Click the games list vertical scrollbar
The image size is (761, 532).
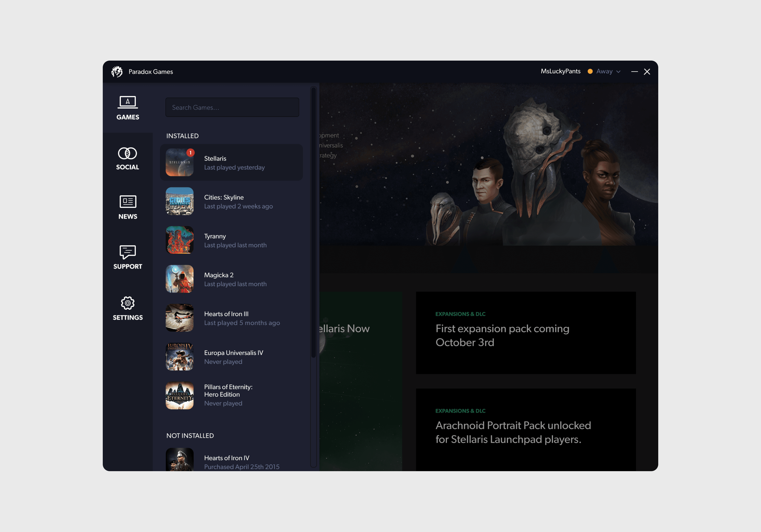tap(313, 222)
